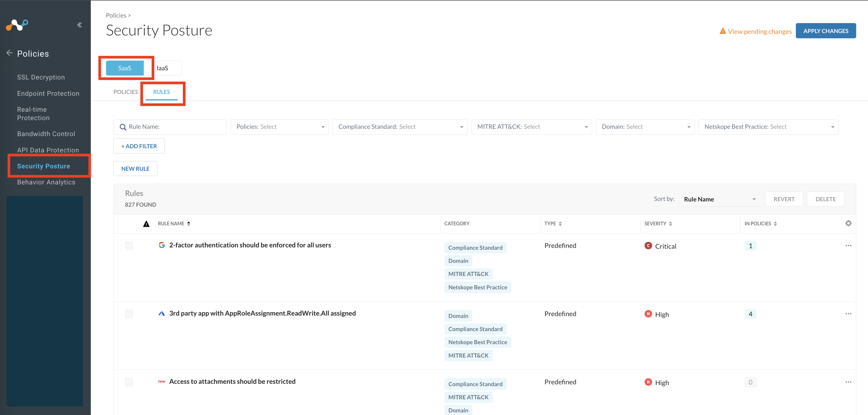
Task: Open rule '2-factor authentication should be enforced'
Action: [250, 245]
